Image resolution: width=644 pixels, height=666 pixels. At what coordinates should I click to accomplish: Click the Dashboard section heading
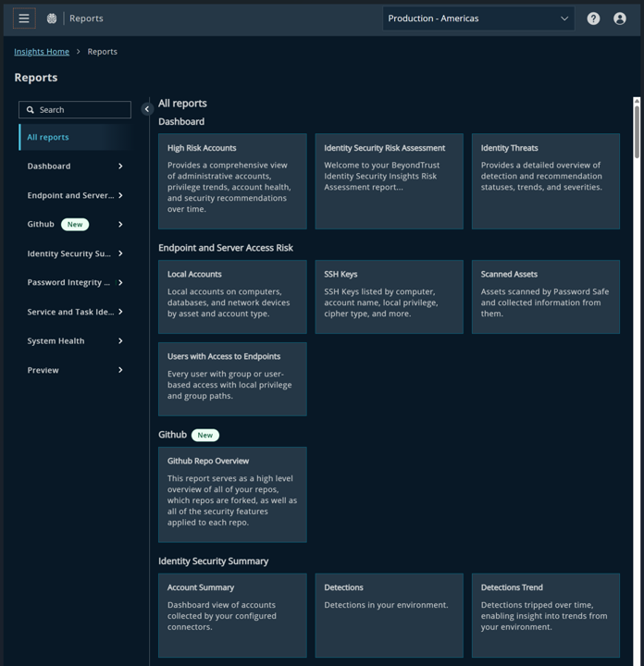(x=181, y=121)
